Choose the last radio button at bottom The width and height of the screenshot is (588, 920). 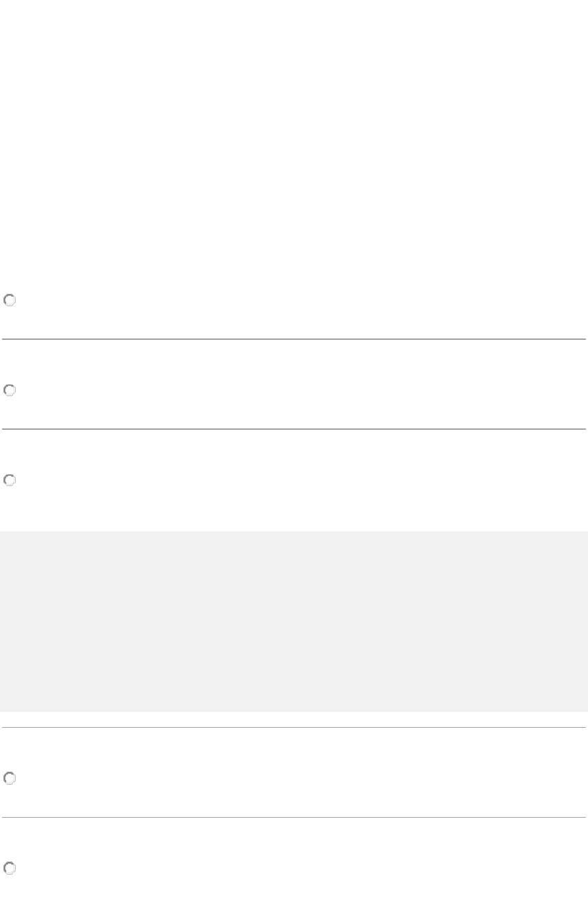[10, 869]
